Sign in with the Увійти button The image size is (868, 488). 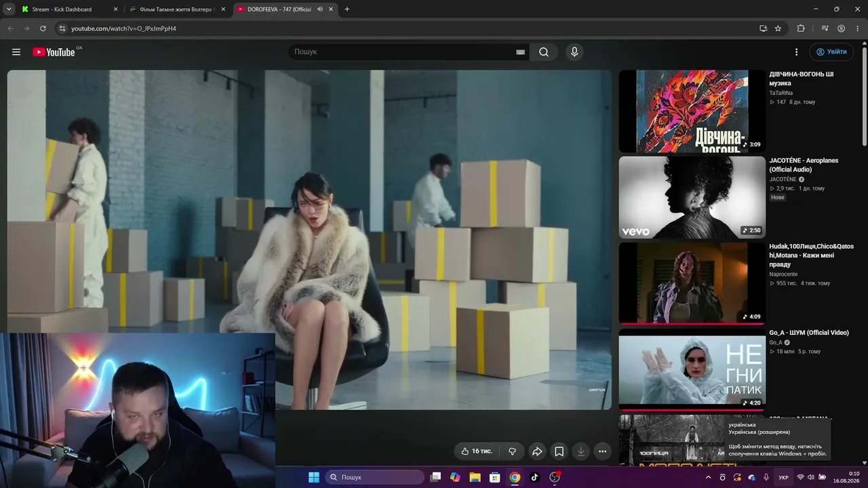click(831, 52)
